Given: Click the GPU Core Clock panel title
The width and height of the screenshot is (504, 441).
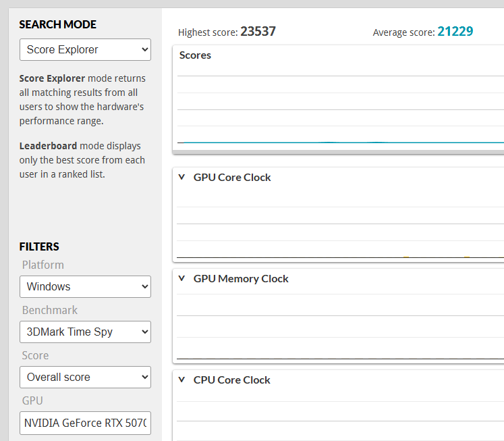Looking at the screenshot, I should pyautogui.click(x=232, y=178).
